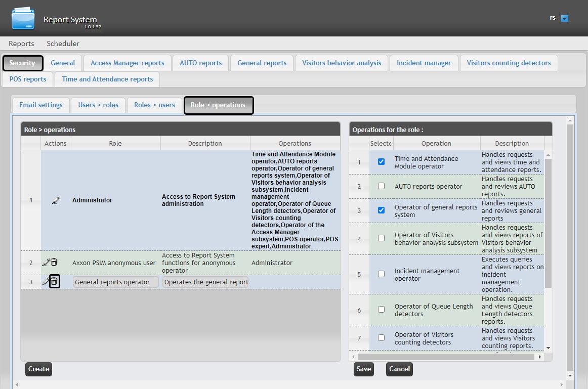
Task: Edit the Administrator role with pencil icon
Action: pyautogui.click(x=56, y=200)
